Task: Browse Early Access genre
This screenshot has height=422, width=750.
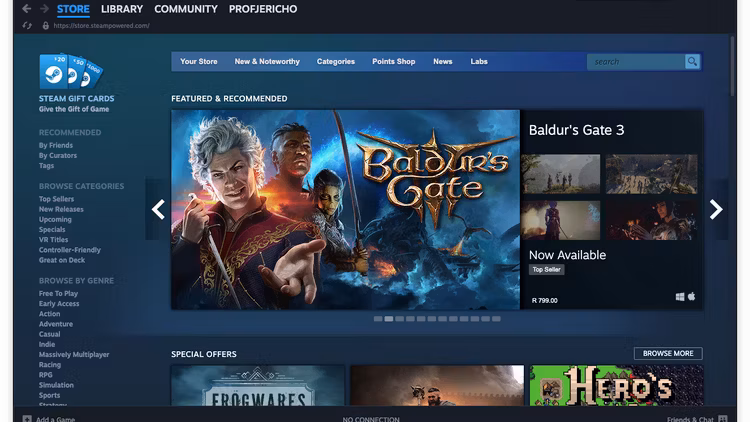Action: [59, 304]
